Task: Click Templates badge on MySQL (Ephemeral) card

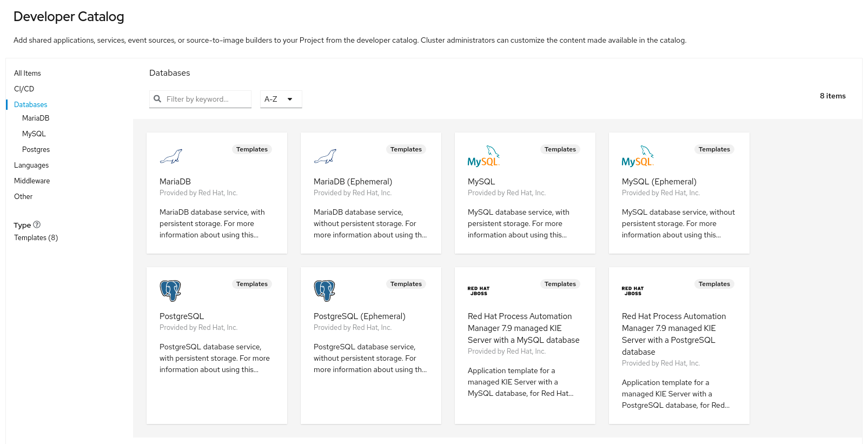Action: [714, 149]
